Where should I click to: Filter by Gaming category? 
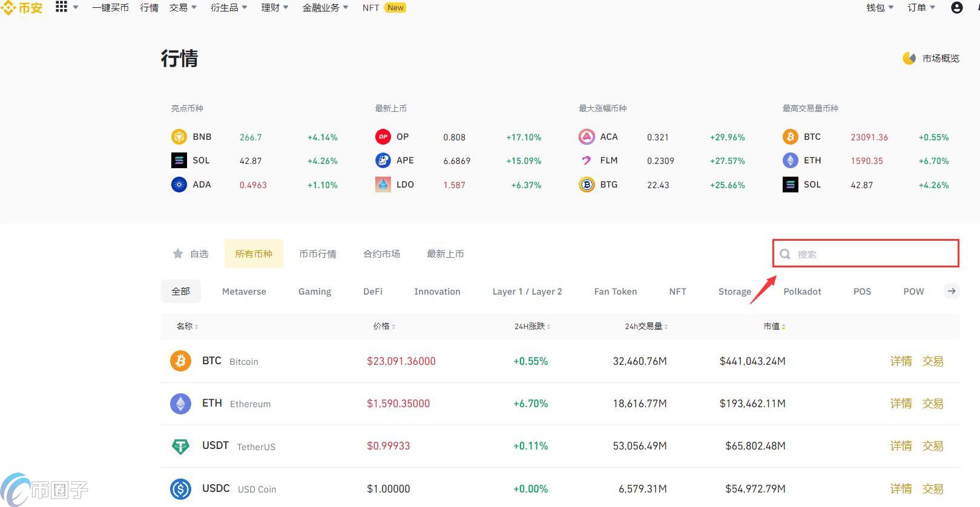click(x=315, y=292)
